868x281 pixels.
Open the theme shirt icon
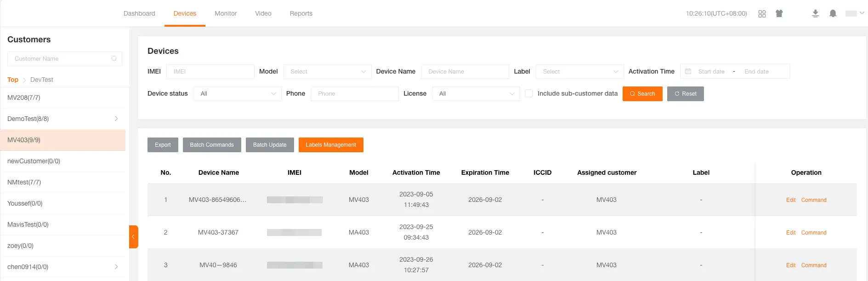point(779,14)
